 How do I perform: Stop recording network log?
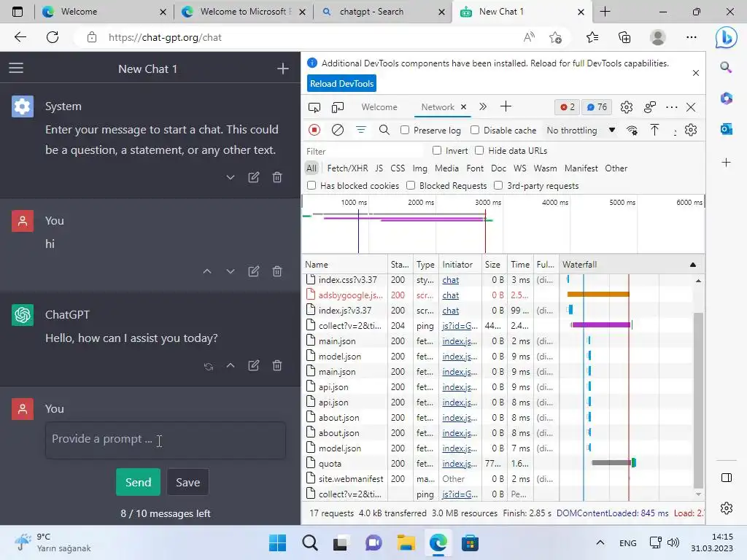click(x=314, y=130)
